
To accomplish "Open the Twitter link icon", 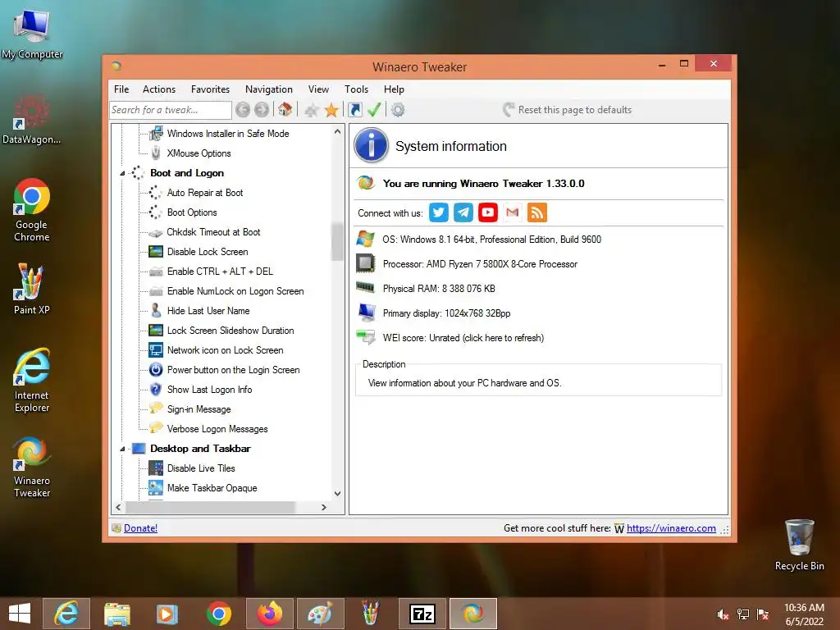I will (x=439, y=212).
